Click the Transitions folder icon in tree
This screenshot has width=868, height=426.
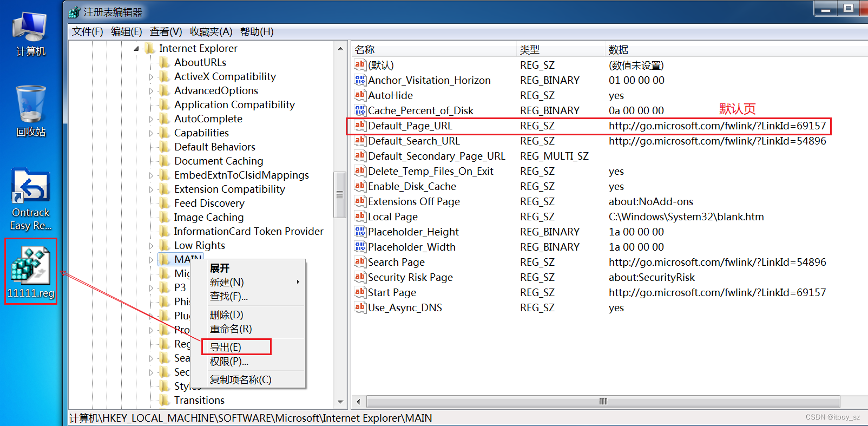click(x=165, y=400)
